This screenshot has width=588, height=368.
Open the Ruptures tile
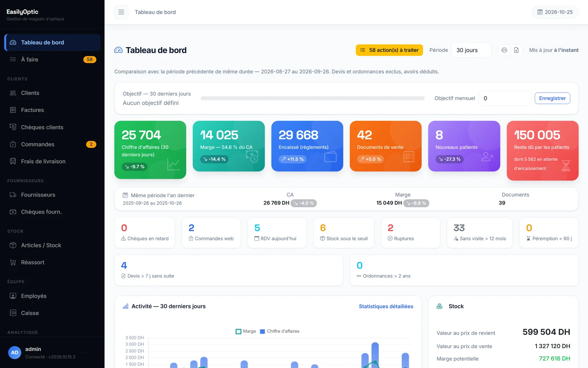[x=410, y=233]
